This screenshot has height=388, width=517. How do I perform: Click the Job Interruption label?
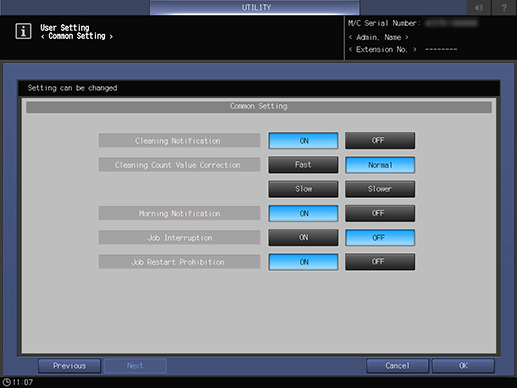(179, 238)
